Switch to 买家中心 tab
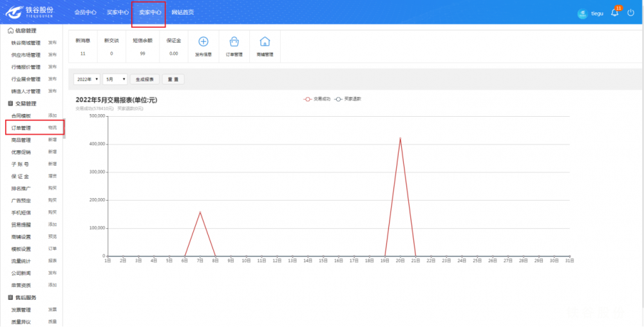Viewport: 644px width, 327px height. tap(117, 12)
